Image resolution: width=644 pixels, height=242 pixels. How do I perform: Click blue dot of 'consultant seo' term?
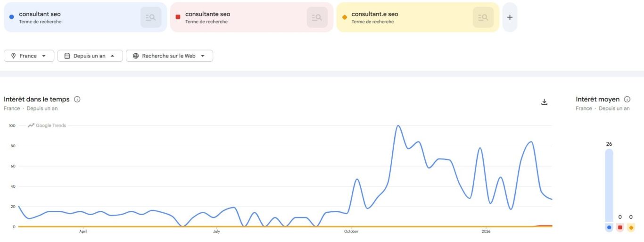click(12, 17)
